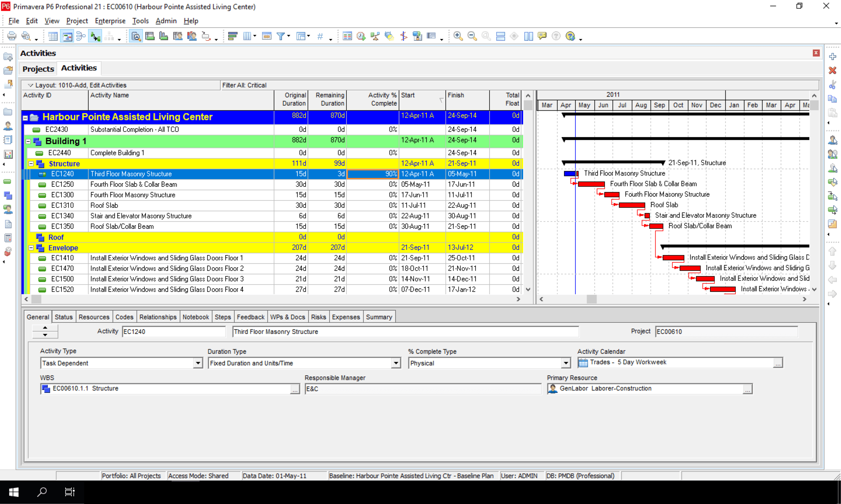Click the Auto-Renumber hash icon
Image resolution: width=841 pixels, height=504 pixels.
tap(320, 36)
